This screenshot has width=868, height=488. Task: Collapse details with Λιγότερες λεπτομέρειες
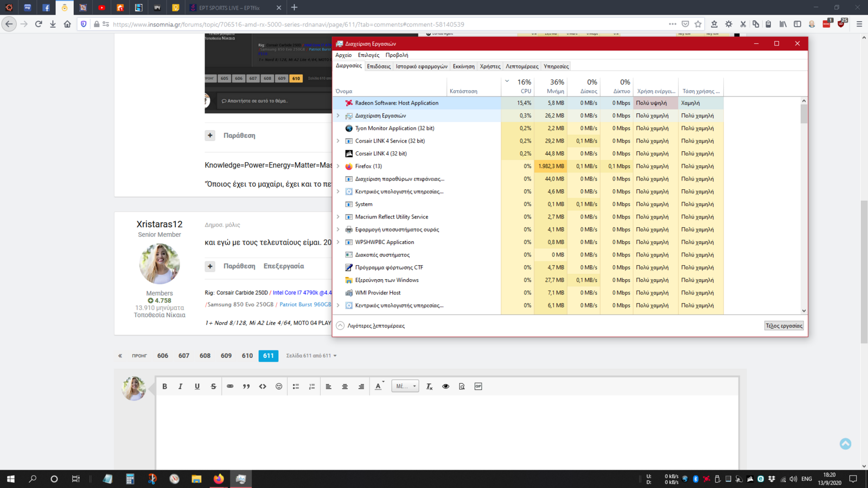[371, 326]
